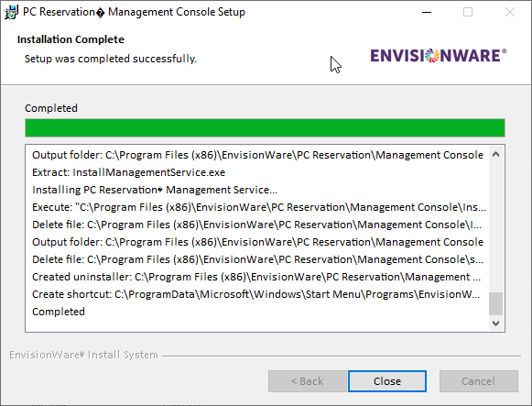Image resolution: width=532 pixels, height=406 pixels.
Task: Select the 'Execute:' log line
Action: (x=259, y=207)
